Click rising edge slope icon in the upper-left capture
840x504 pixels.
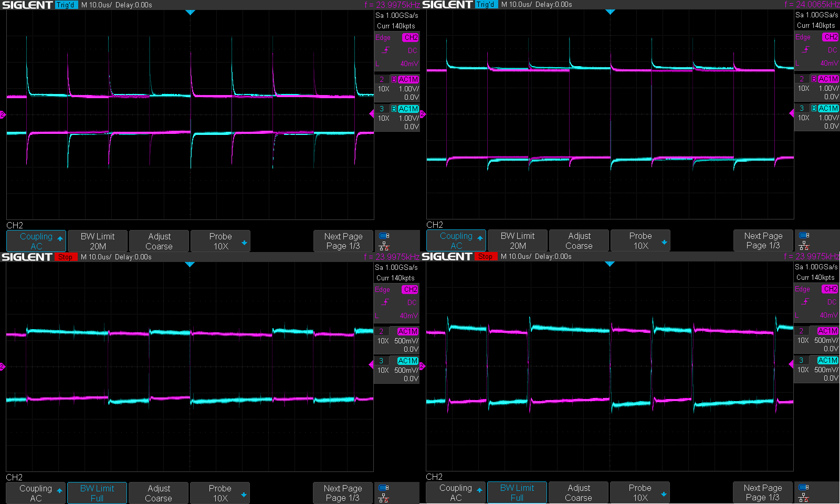coord(386,50)
